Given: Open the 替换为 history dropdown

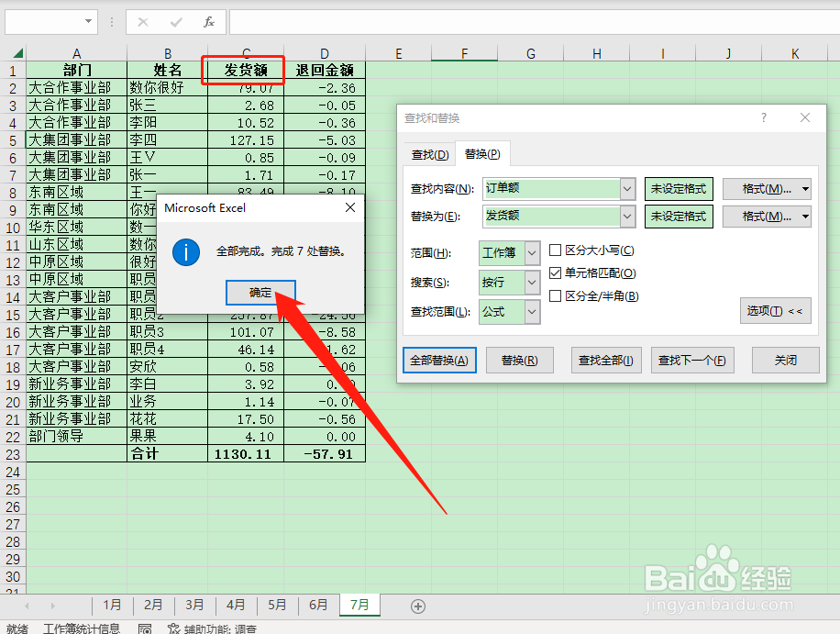Looking at the screenshot, I should pyautogui.click(x=627, y=217).
